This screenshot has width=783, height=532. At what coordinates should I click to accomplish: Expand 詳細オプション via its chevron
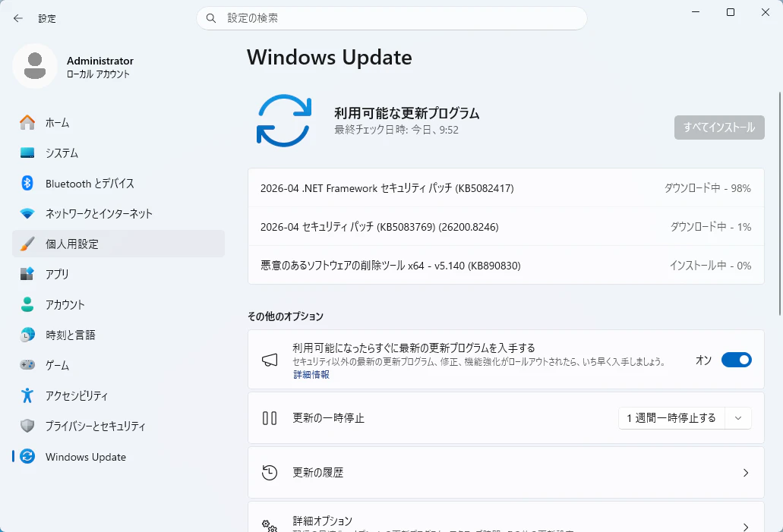[x=746, y=527]
